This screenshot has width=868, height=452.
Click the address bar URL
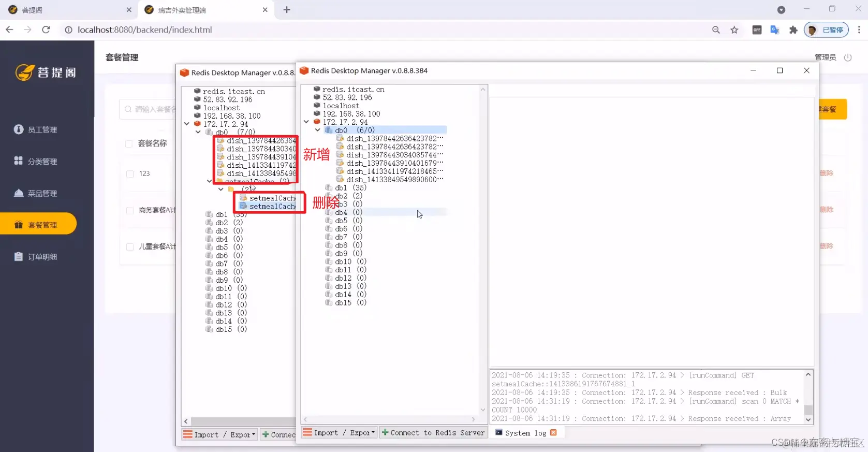[x=144, y=30]
